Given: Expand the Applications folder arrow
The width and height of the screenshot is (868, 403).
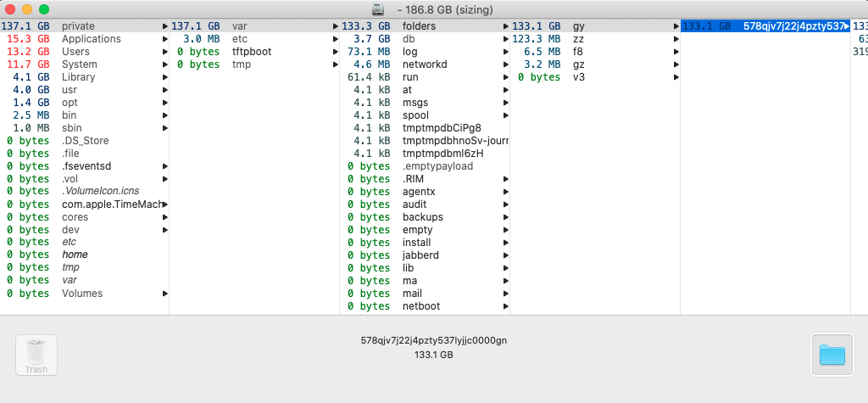Looking at the screenshot, I should 164,39.
